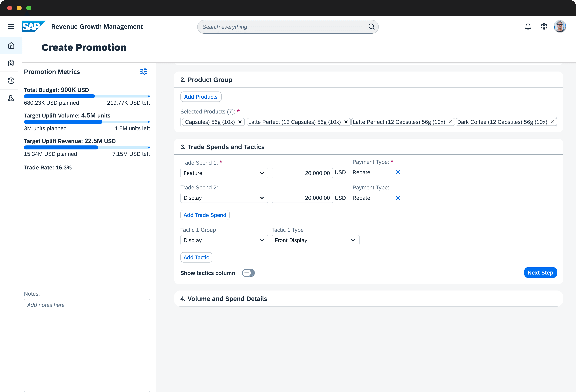Open the settings gear icon
This screenshot has width=576, height=392.
pyautogui.click(x=544, y=27)
